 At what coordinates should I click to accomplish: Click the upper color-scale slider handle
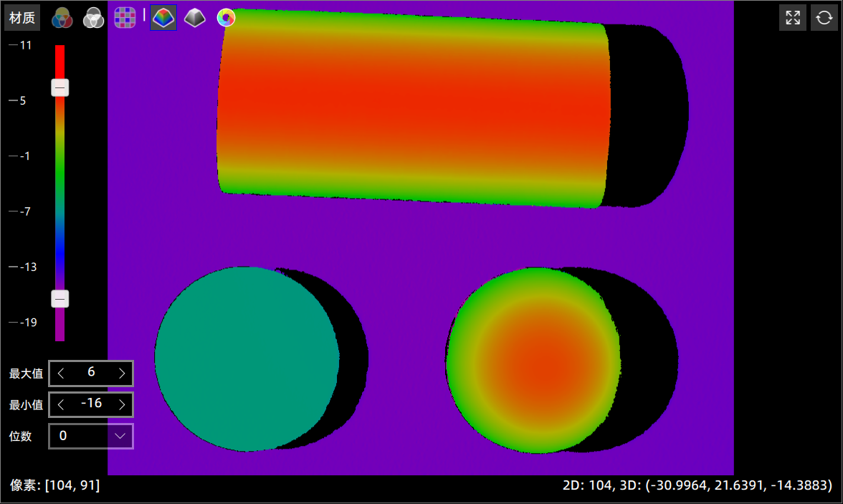click(60, 87)
